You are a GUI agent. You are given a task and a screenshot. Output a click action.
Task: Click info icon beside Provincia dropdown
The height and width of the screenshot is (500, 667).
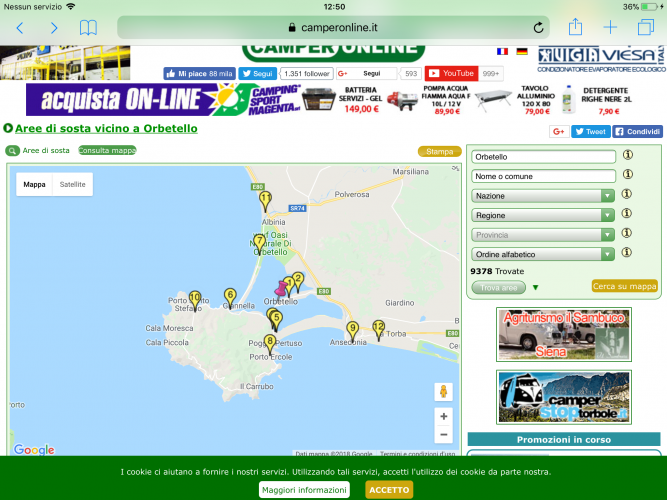point(627,233)
